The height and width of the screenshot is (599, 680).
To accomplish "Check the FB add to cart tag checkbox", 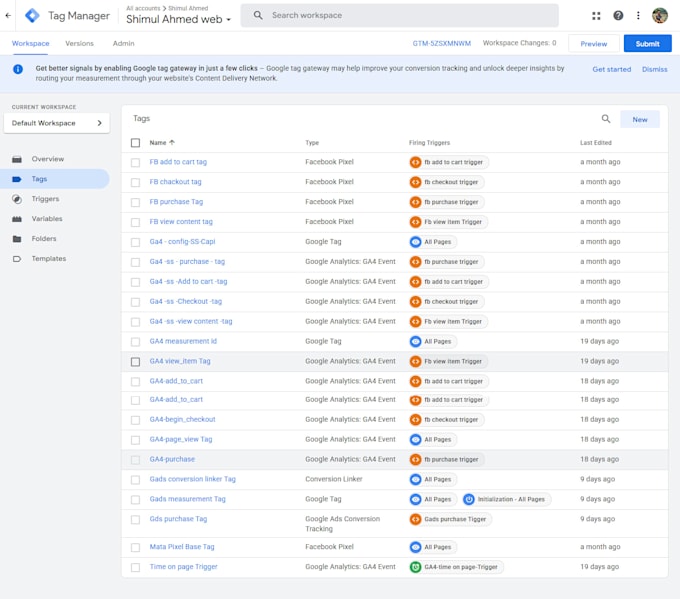I will tap(135, 163).
